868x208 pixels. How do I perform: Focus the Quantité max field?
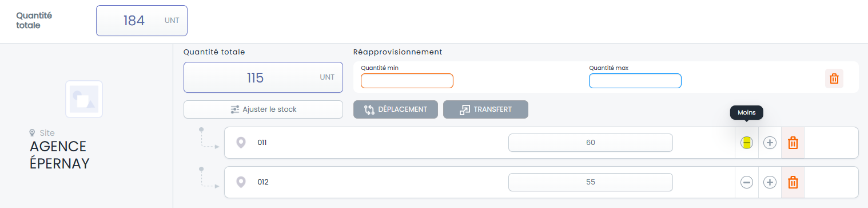[635, 81]
